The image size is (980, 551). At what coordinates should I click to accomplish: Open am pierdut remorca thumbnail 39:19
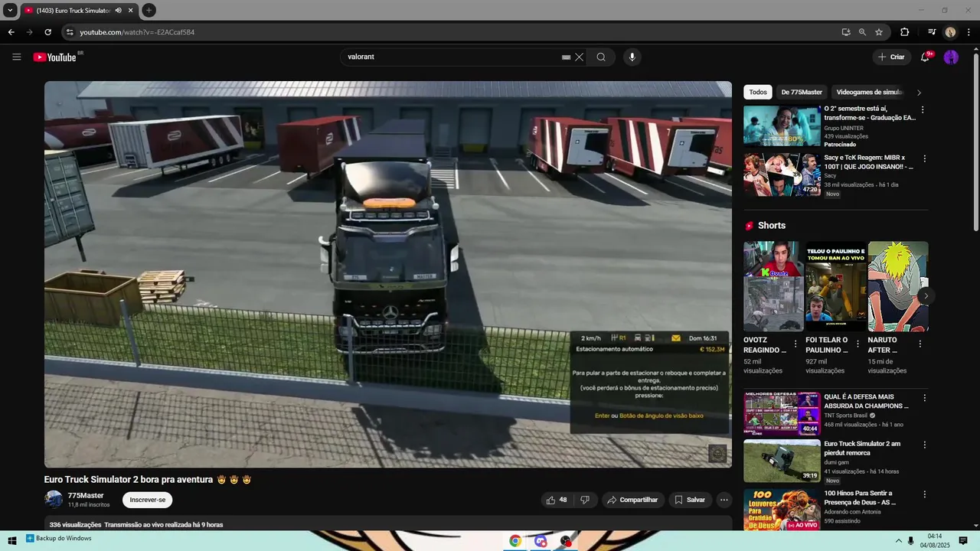coord(782,461)
